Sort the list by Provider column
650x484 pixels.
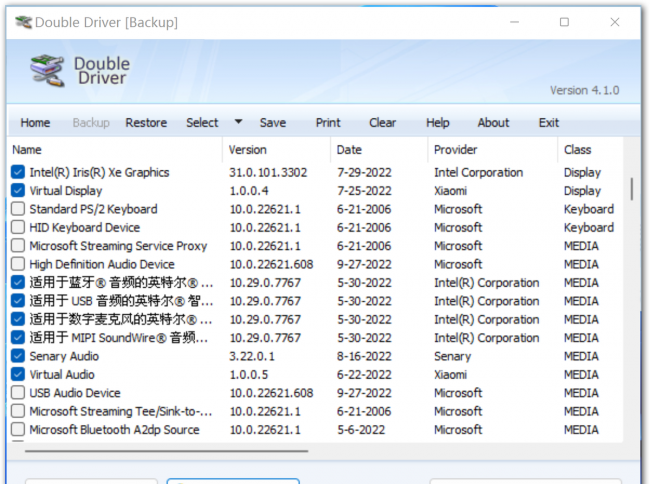click(492, 150)
